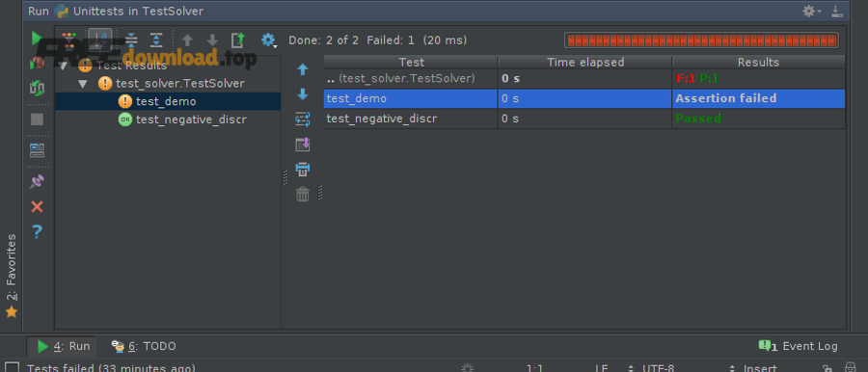
Task: Select test_demo row in statistics table
Action: point(584,98)
